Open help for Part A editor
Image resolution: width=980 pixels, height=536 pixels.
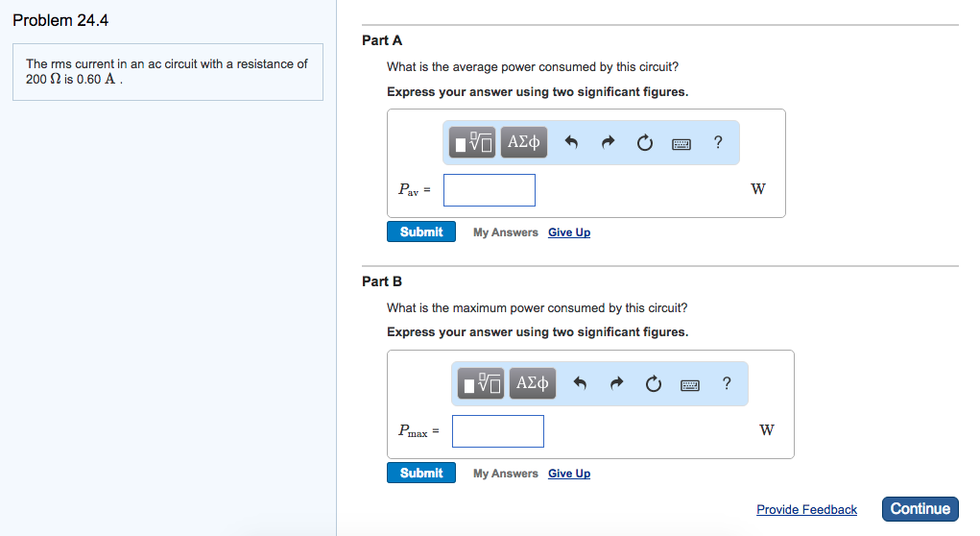pos(718,142)
